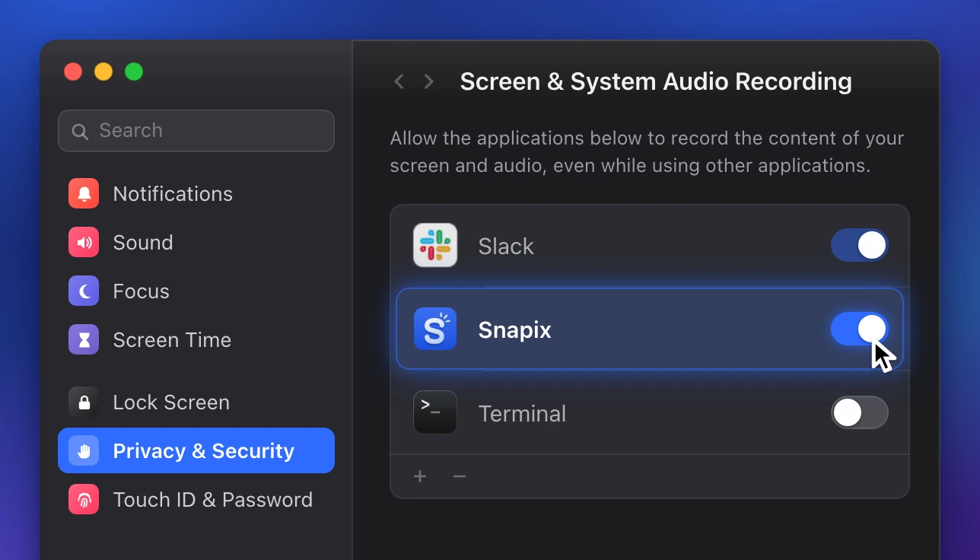Click the Snapix app icon
Image resolution: width=980 pixels, height=560 pixels.
tap(435, 329)
